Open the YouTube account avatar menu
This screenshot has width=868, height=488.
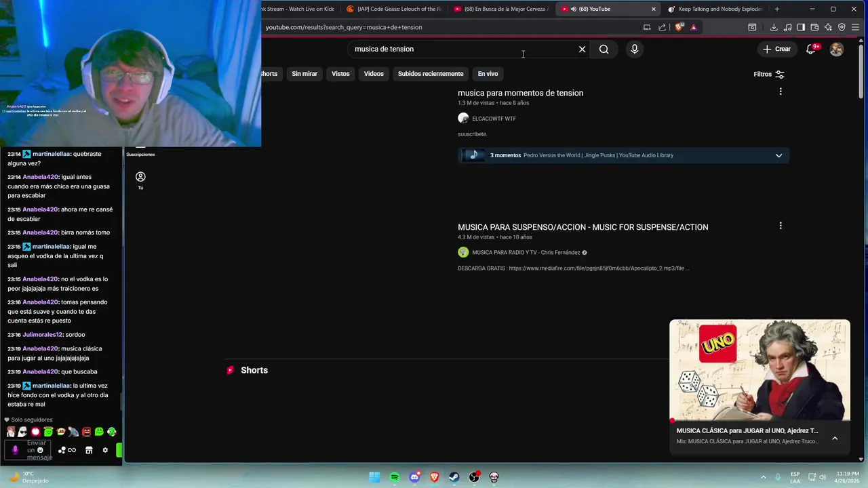(837, 49)
